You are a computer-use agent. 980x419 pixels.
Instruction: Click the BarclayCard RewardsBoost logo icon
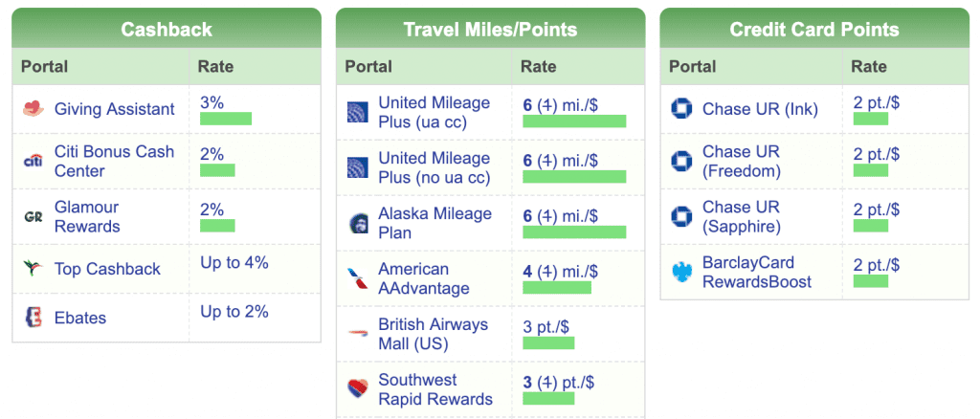tap(682, 272)
